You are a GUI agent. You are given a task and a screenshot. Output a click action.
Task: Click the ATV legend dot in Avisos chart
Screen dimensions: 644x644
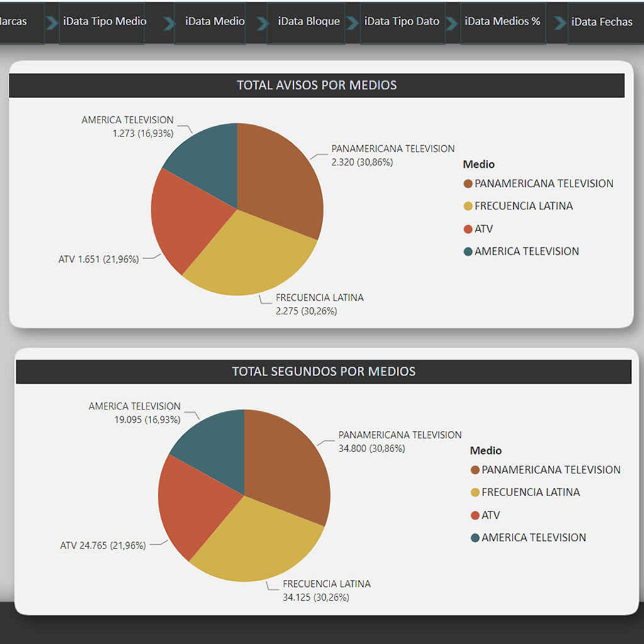pos(468,229)
